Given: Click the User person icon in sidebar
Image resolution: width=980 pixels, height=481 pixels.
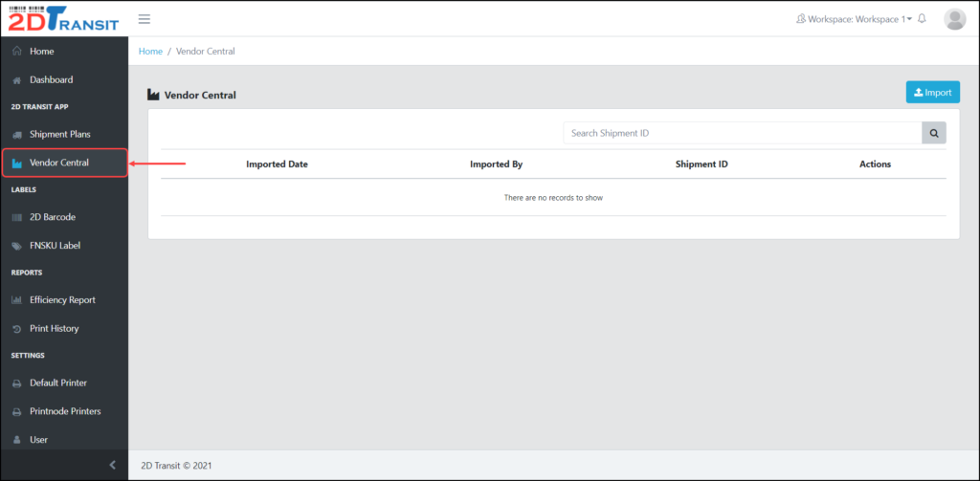Looking at the screenshot, I should pos(17,440).
